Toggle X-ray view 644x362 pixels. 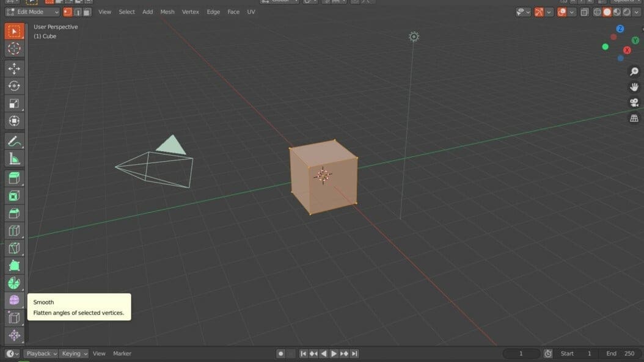pos(585,12)
